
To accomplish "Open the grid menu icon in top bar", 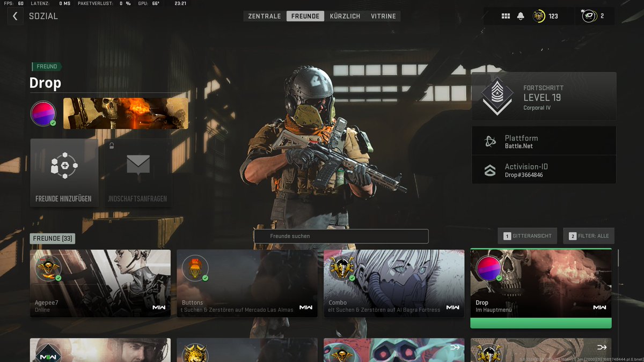I will 506,16.
